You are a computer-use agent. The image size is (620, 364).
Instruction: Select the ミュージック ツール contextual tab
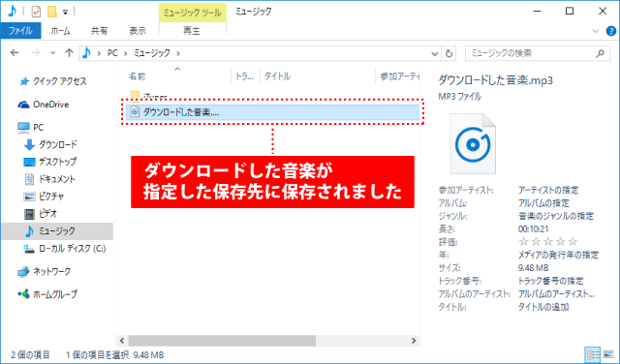[x=192, y=13]
